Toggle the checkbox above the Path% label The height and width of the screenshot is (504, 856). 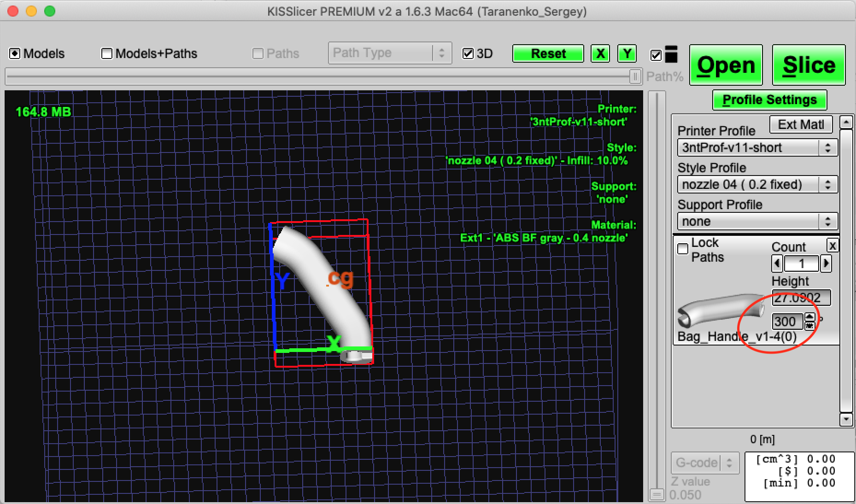pyautogui.click(x=656, y=56)
